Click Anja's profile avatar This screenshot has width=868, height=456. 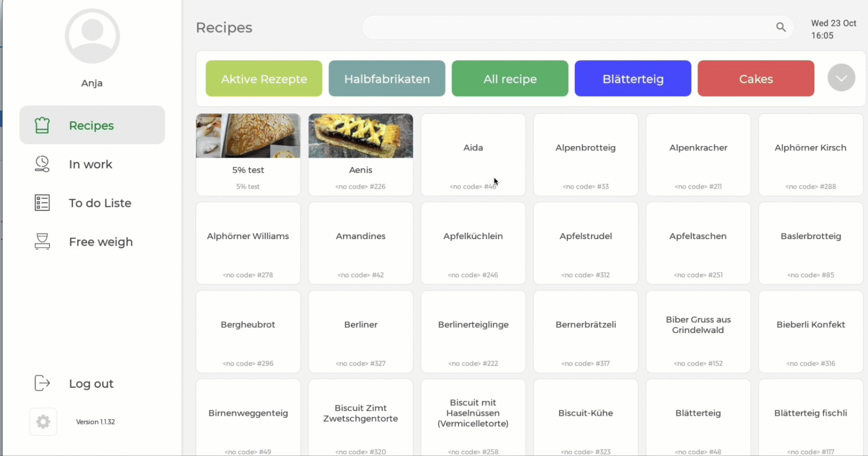tap(92, 36)
